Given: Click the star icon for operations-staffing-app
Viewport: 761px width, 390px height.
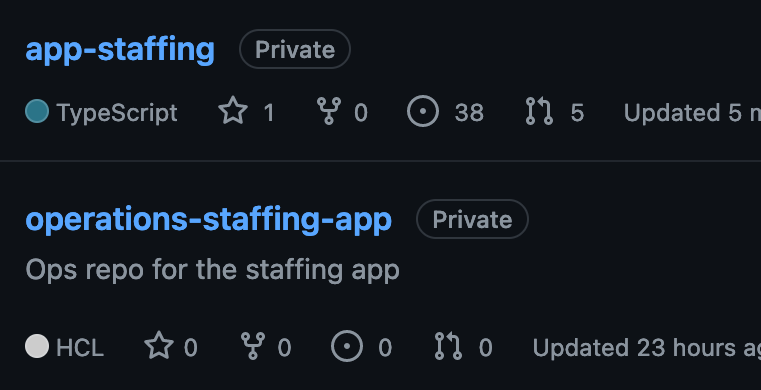Looking at the screenshot, I should coord(159,346).
